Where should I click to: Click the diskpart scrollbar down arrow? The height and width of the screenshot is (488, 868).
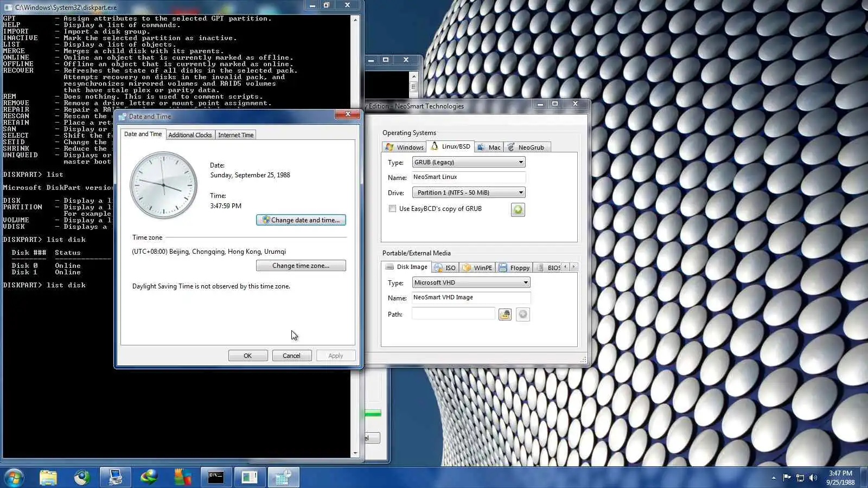coord(355,453)
